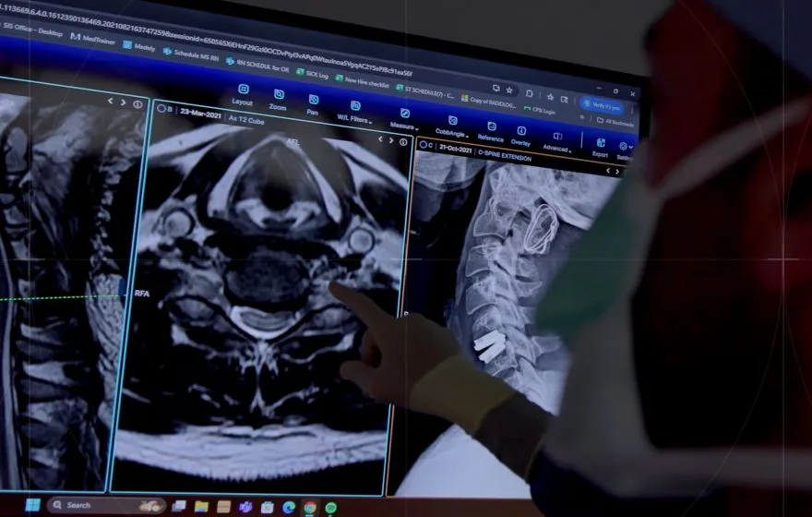The width and height of the screenshot is (812, 517).
Task: Go to previous image in viewport B
Action: tap(380, 138)
